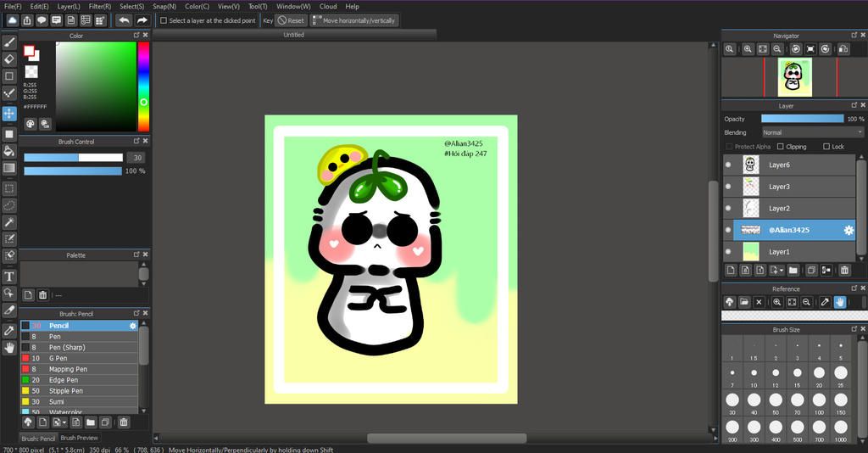The image size is (868, 453).
Task: Enable the Clipping checkbox
Action: pyautogui.click(x=781, y=147)
